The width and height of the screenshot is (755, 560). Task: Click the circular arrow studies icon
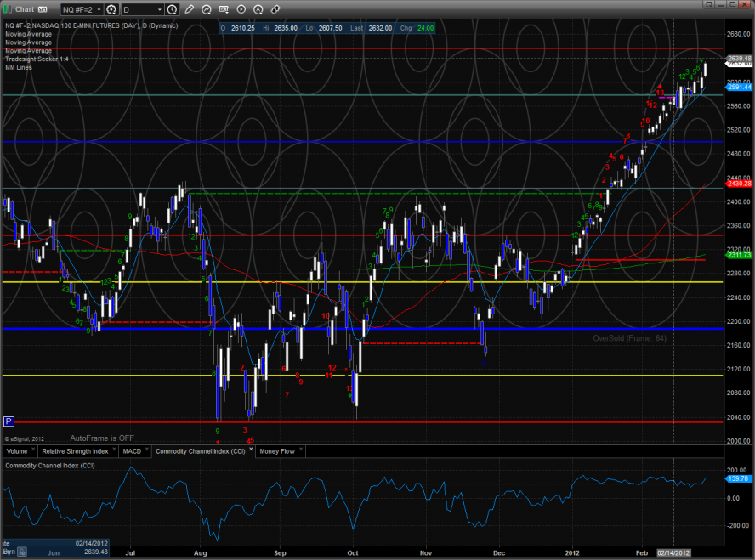click(209, 9)
